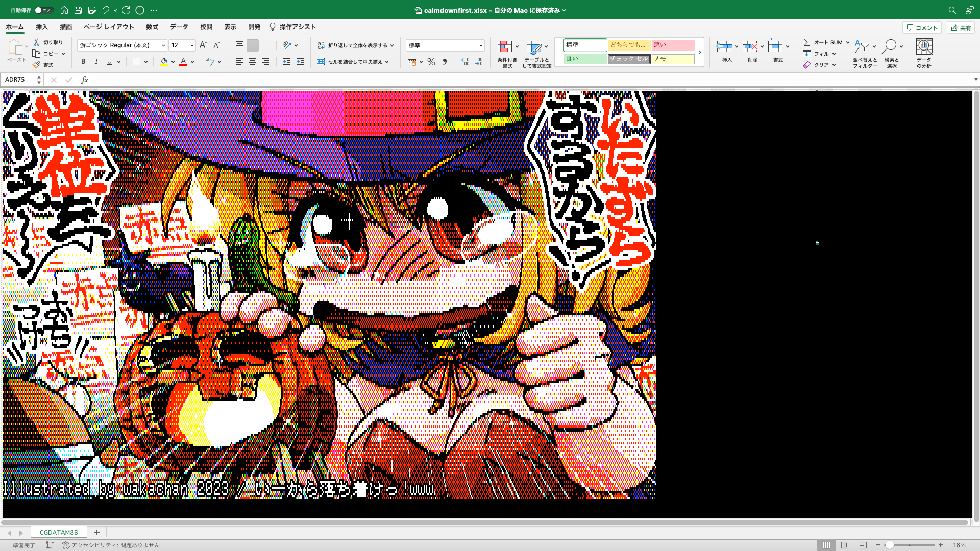Click the Increase font size icon
Image resolution: width=980 pixels, height=551 pixels.
(x=203, y=45)
